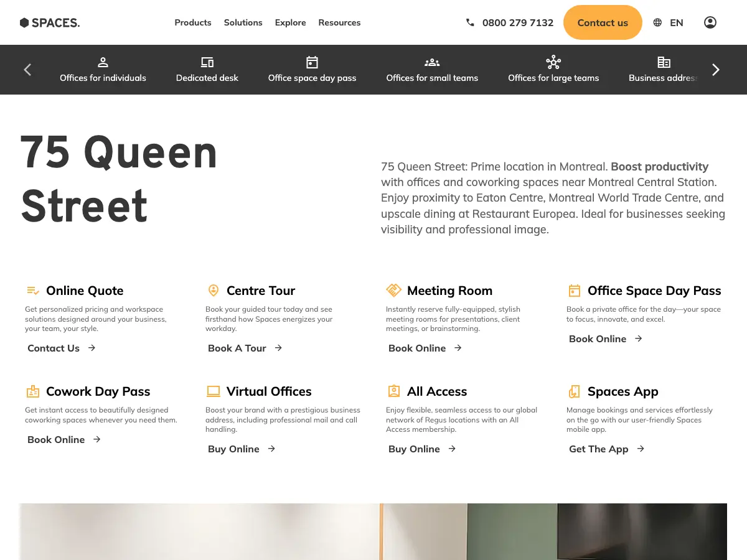Click the Spaces logo
The width and height of the screenshot is (747, 560).
50,22
